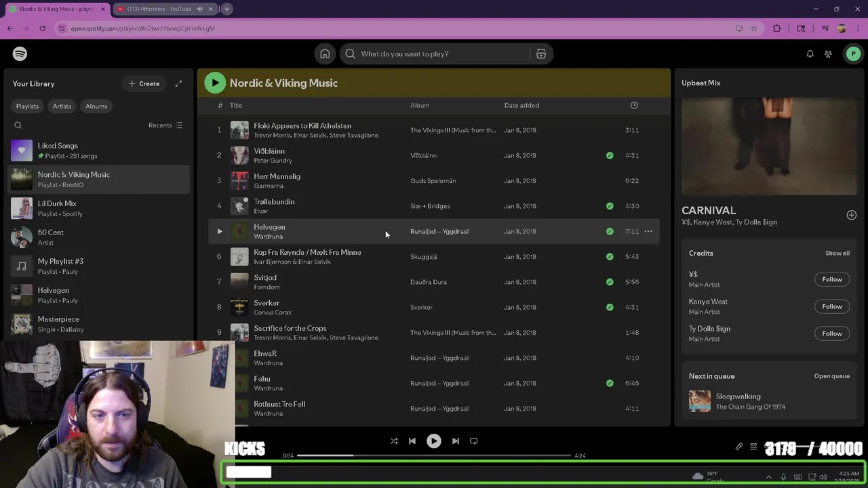868x488 pixels.
Task: Skip to next track
Action: [x=456, y=441]
